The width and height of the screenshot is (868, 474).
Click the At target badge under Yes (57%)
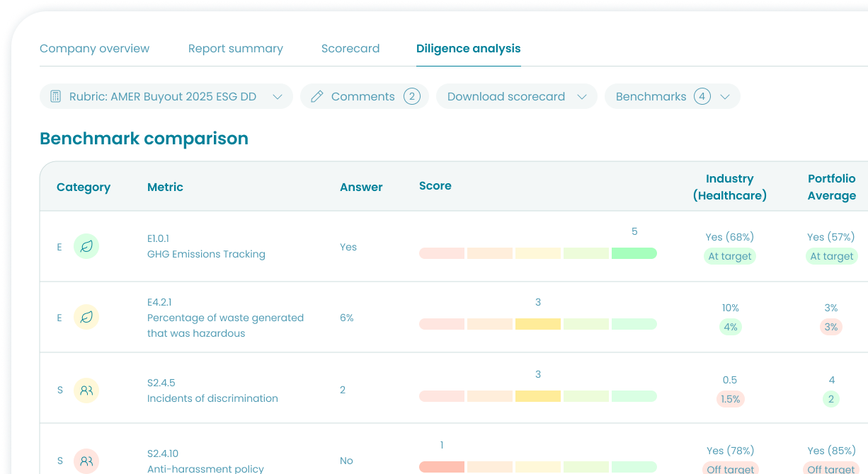[x=832, y=256]
